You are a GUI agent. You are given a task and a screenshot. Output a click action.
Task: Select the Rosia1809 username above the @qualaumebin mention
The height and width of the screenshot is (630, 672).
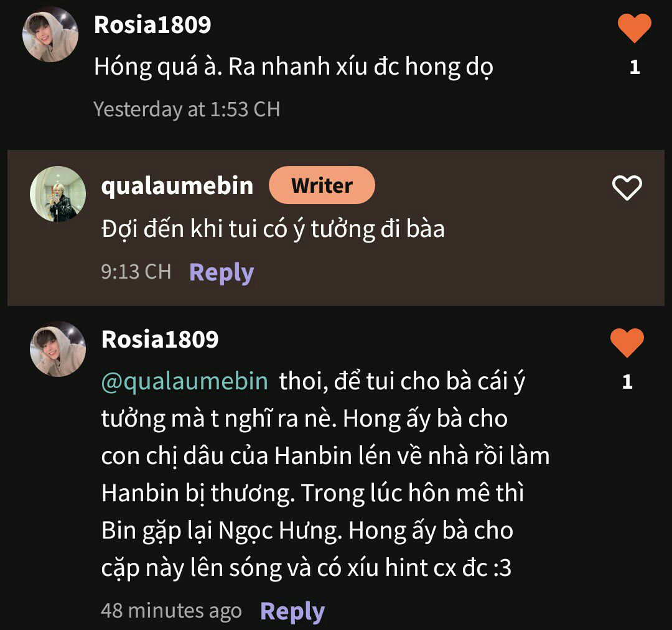click(160, 340)
